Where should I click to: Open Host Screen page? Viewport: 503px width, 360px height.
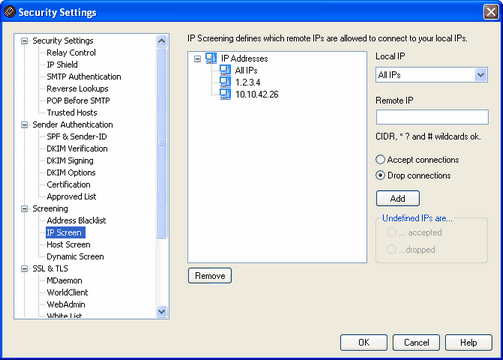click(x=68, y=245)
